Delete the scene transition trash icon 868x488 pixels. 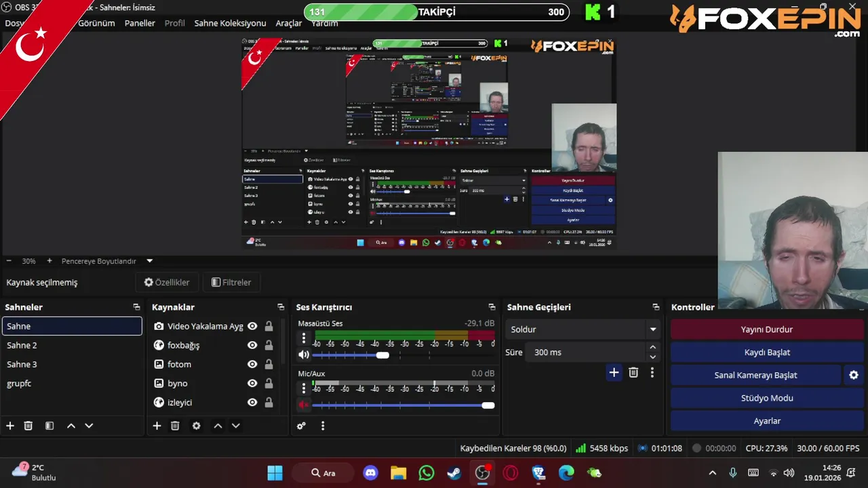(633, 372)
